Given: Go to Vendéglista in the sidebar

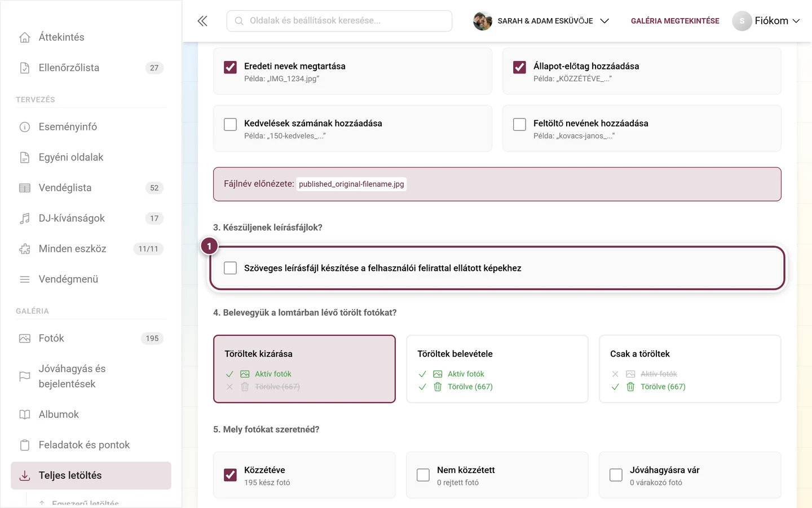Looking at the screenshot, I should click(91, 188).
